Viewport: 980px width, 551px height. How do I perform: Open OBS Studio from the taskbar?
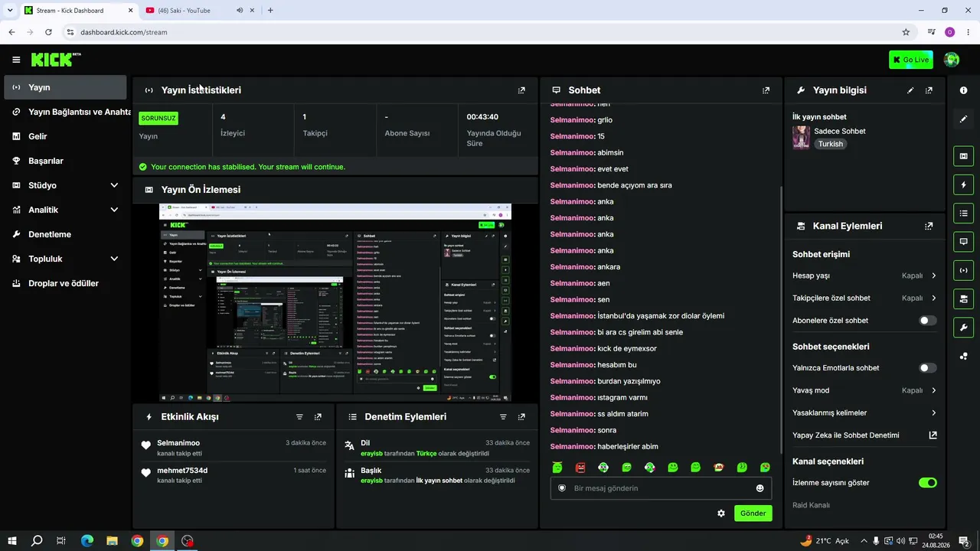188,541
